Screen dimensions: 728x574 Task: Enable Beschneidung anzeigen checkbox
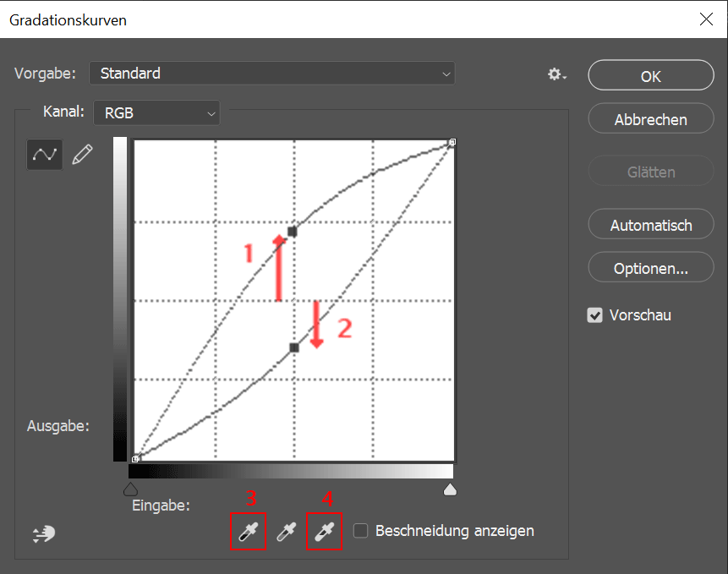coord(360,530)
